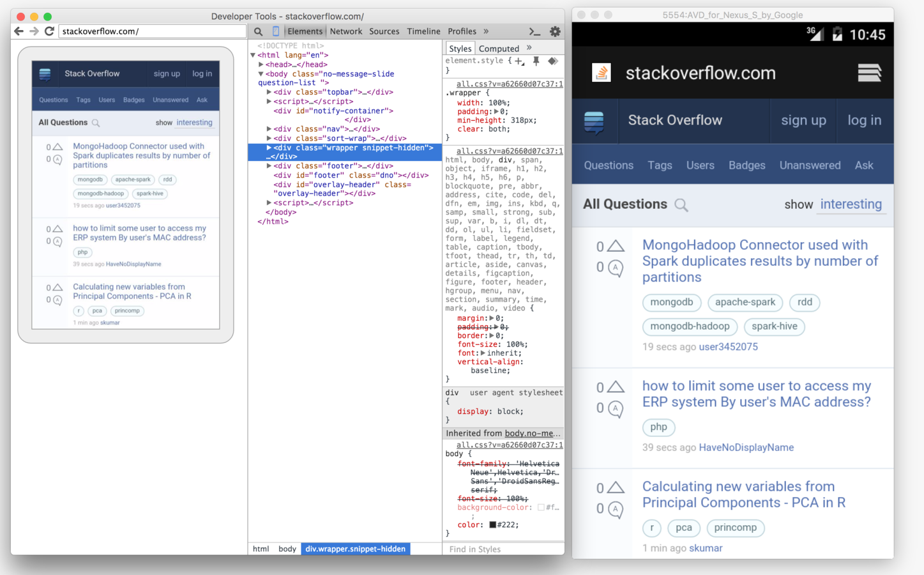Click the 3G signal indicator in the emulator
Image resolution: width=924 pixels, height=575 pixels.
click(x=814, y=34)
